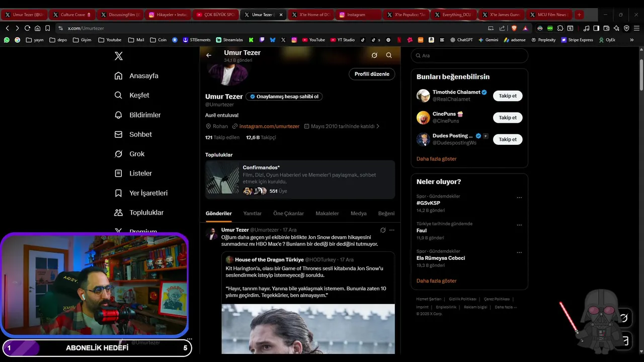Open Giyim bookmarks folder

(x=82, y=40)
